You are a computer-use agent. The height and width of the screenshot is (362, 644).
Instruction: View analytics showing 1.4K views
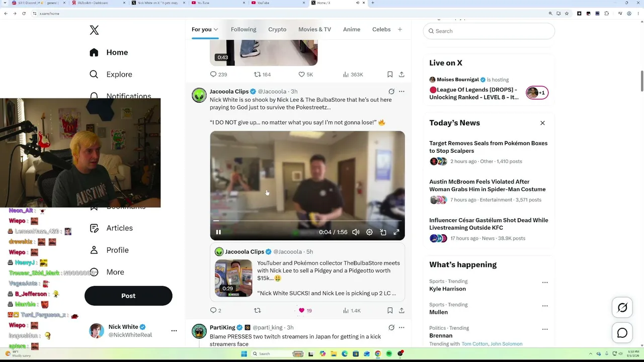[x=352, y=311]
